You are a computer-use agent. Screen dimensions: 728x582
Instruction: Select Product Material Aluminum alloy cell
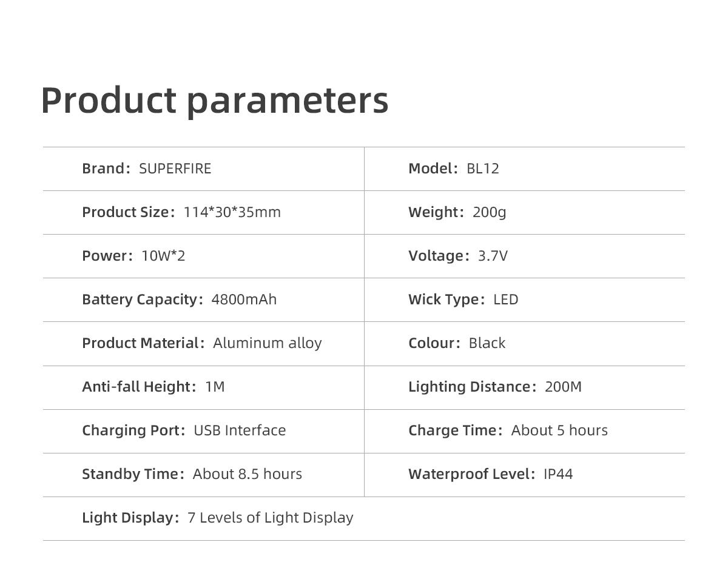(202, 343)
